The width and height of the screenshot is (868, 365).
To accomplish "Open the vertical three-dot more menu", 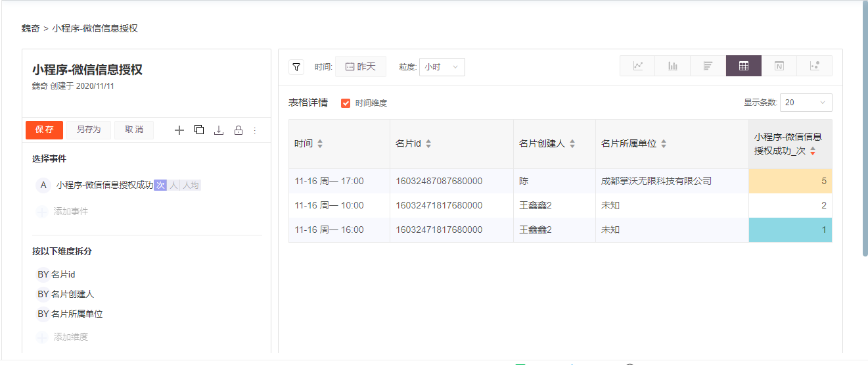I will pos(255,130).
